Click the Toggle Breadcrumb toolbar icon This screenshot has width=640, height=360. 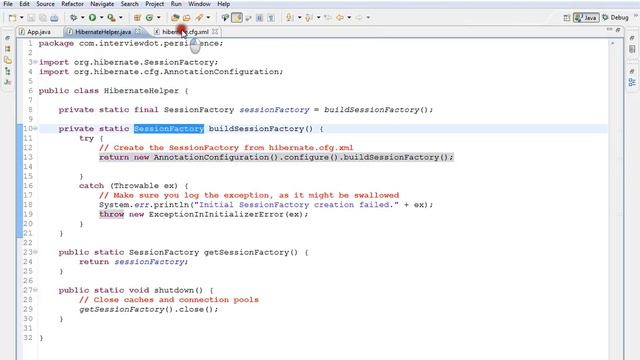click(225, 18)
